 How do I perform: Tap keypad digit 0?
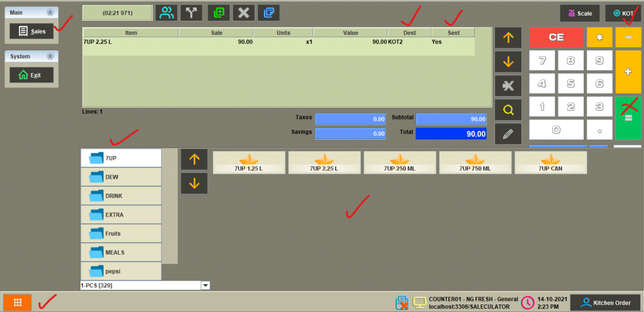[556, 130]
